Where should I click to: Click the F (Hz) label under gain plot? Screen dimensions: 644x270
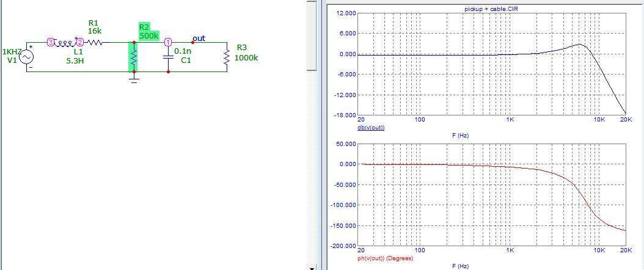(x=460, y=136)
